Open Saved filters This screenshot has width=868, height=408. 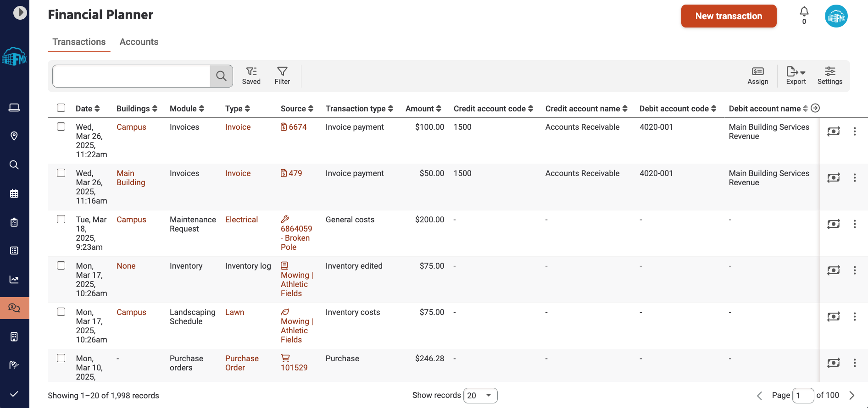click(251, 76)
